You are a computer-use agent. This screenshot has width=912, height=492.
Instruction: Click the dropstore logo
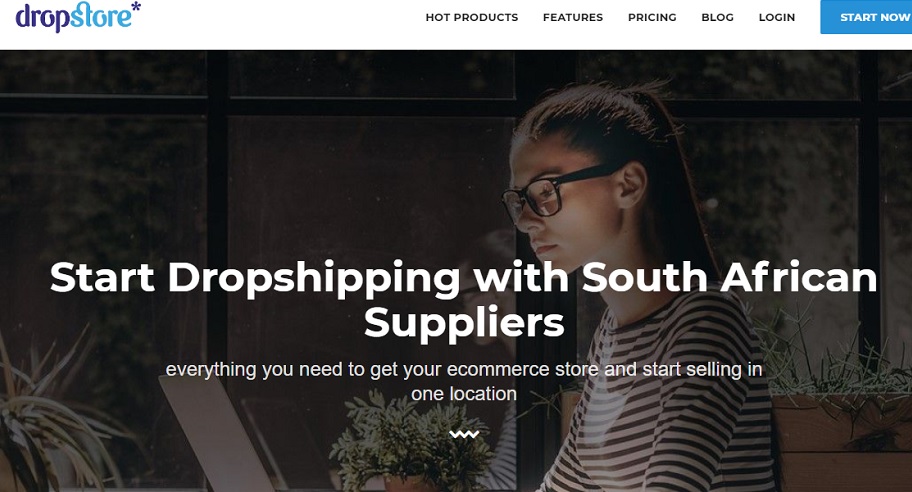coord(78,16)
